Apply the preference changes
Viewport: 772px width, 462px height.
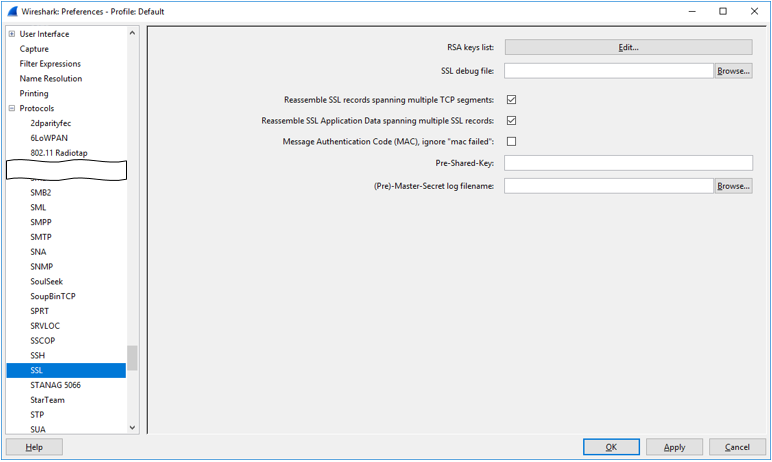674,447
